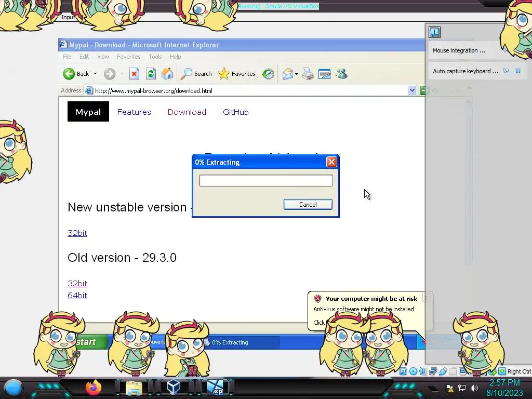Image resolution: width=532 pixels, height=399 pixels.
Task: Expand the Mail button dropdown arrow
Action: click(296, 74)
